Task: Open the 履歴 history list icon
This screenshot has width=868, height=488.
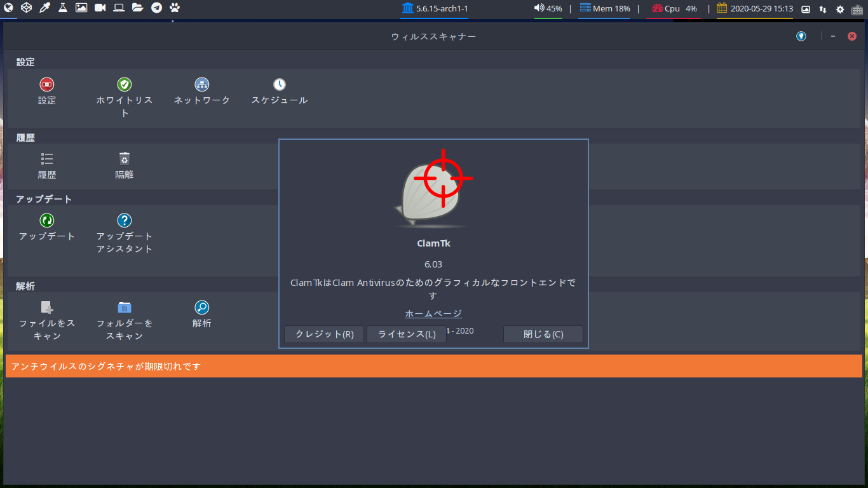Action: [47, 159]
